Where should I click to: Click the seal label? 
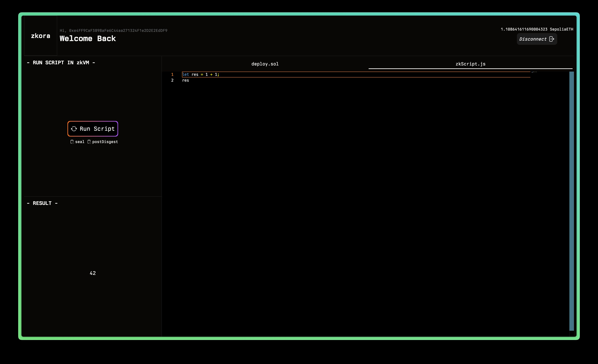pyautogui.click(x=80, y=142)
